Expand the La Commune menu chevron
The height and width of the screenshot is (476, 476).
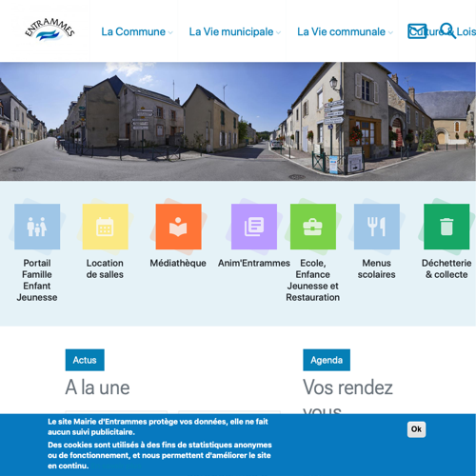click(170, 32)
